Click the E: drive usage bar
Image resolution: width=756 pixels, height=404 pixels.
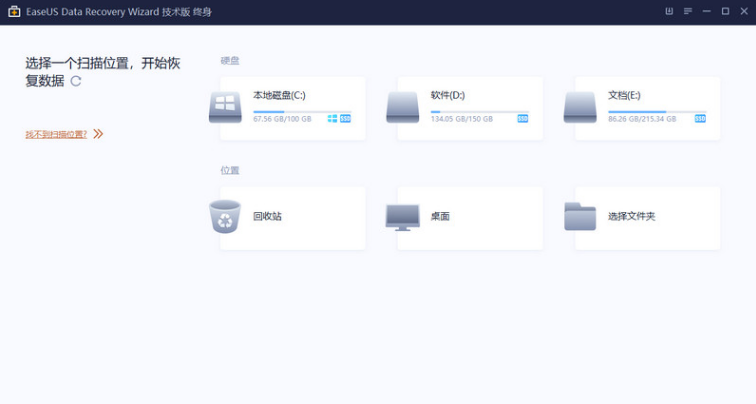click(657, 112)
